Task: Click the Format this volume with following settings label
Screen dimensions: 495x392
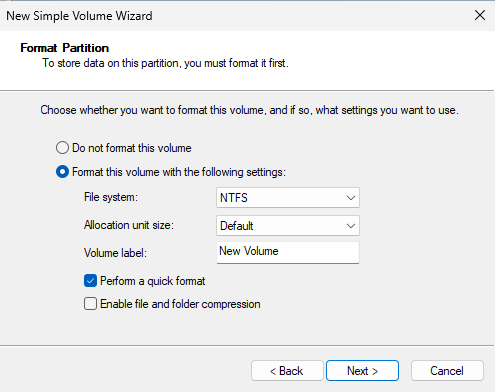Action: pyautogui.click(x=179, y=172)
